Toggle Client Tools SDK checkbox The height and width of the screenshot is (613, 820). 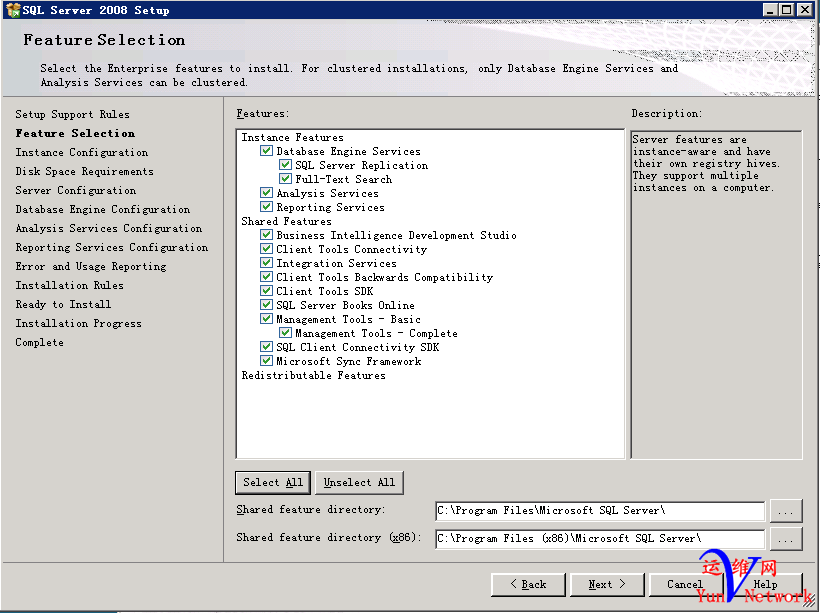[266, 291]
